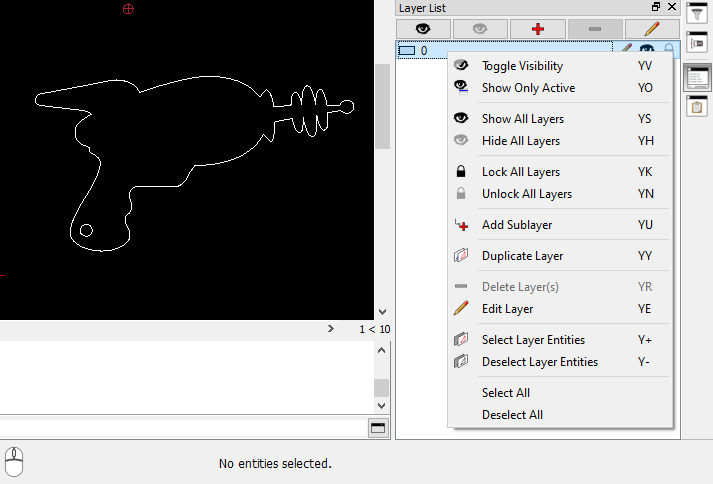The image size is (713, 484).
Task: Click the Duplicate Layer icon in menu
Action: pyautogui.click(x=461, y=255)
